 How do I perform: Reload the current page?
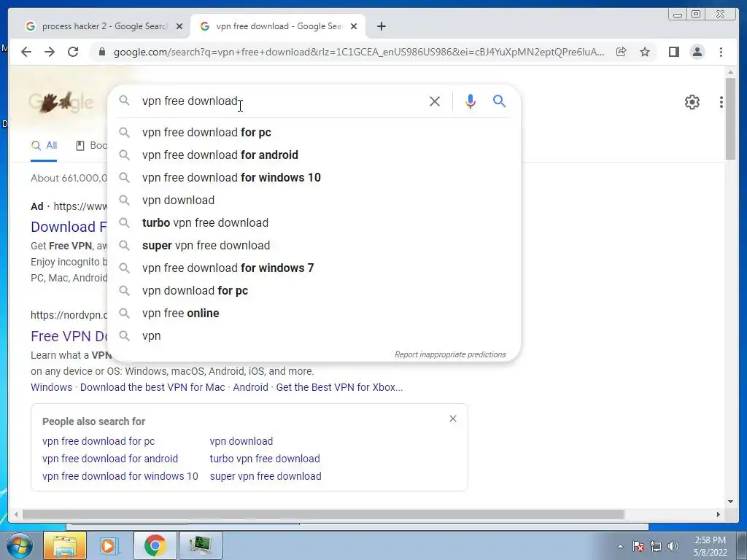pyautogui.click(x=73, y=52)
